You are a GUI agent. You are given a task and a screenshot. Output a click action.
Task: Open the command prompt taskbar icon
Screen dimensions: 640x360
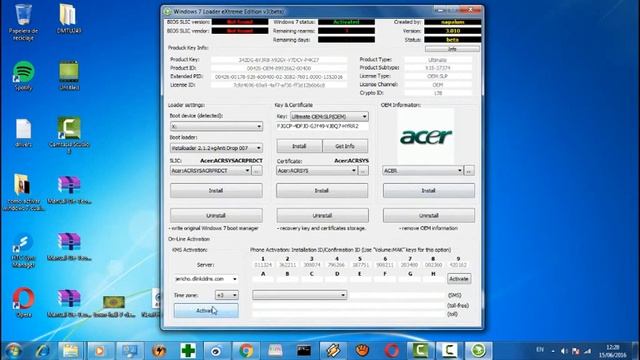click(x=304, y=351)
